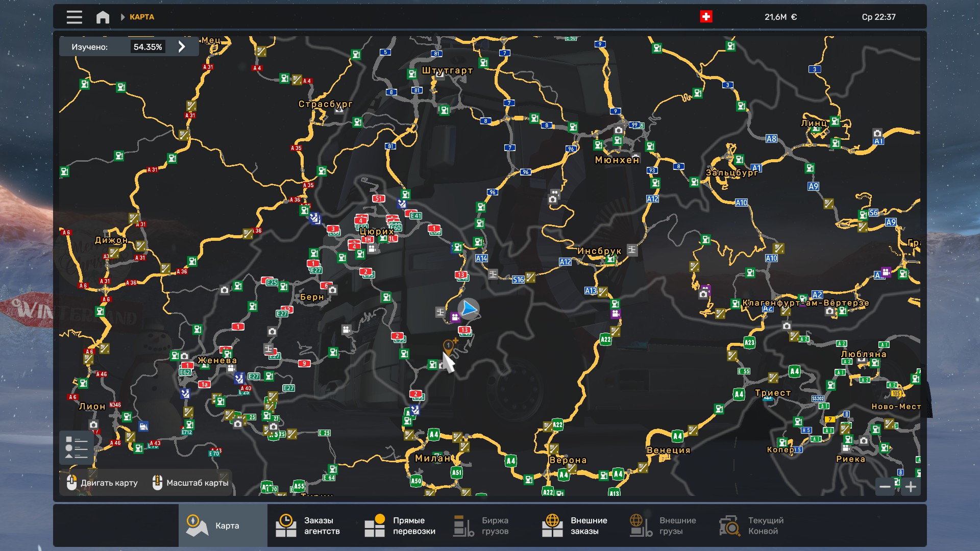Click the Венеция city label

[669, 450]
